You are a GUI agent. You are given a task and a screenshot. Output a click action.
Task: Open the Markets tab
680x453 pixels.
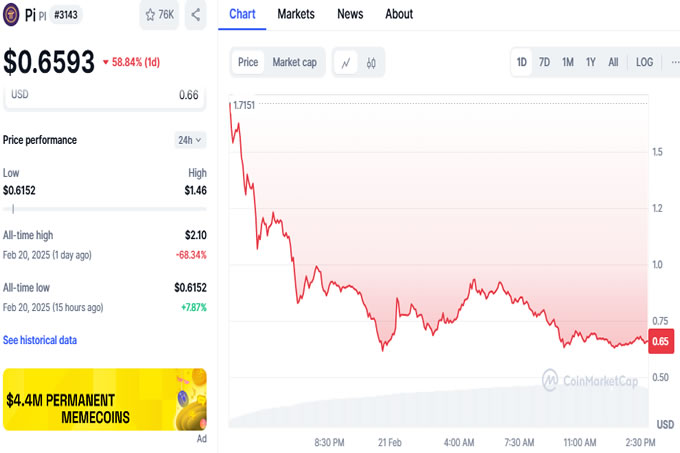click(x=295, y=14)
